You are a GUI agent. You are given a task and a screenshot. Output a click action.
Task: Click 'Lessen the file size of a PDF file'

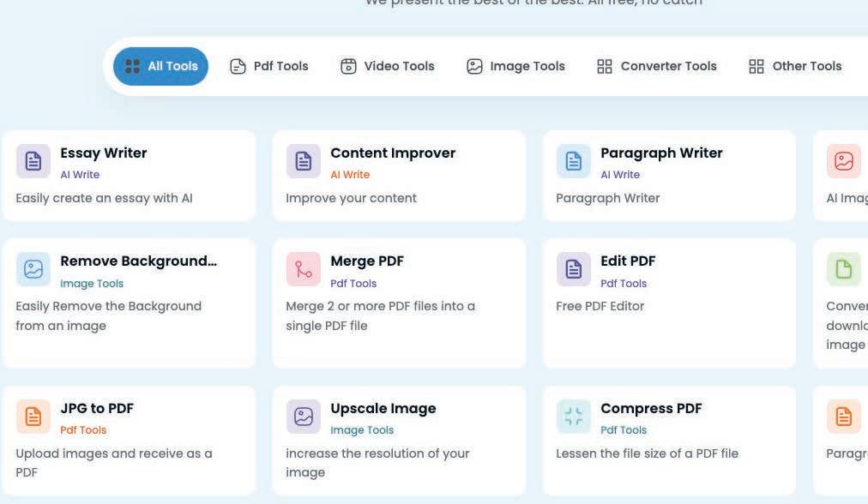pos(647,453)
